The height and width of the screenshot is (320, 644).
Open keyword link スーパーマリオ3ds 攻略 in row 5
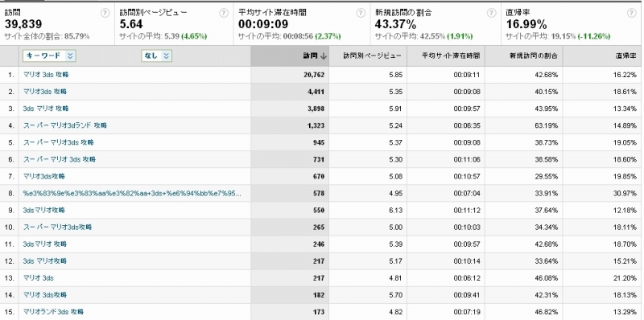tap(58, 142)
